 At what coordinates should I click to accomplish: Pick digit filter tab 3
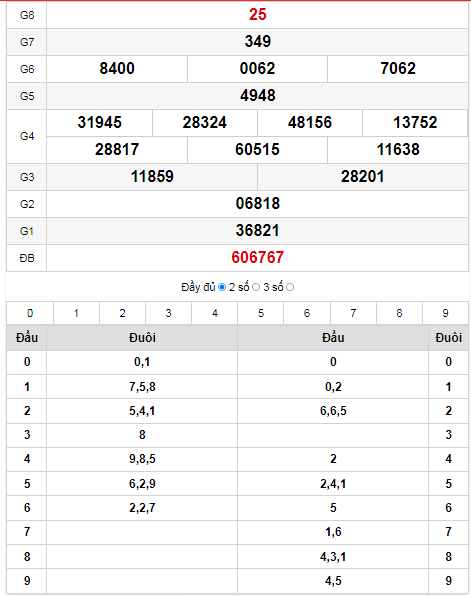tap(168, 313)
